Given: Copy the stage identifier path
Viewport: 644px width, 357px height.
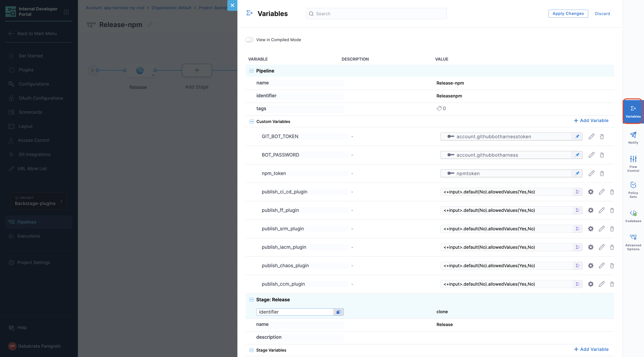Looking at the screenshot, I should [338, 312].
